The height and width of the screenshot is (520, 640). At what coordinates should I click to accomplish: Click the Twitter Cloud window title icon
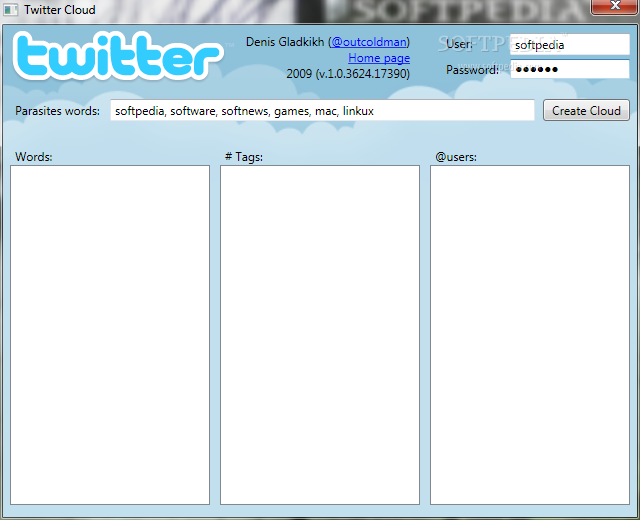11,10
